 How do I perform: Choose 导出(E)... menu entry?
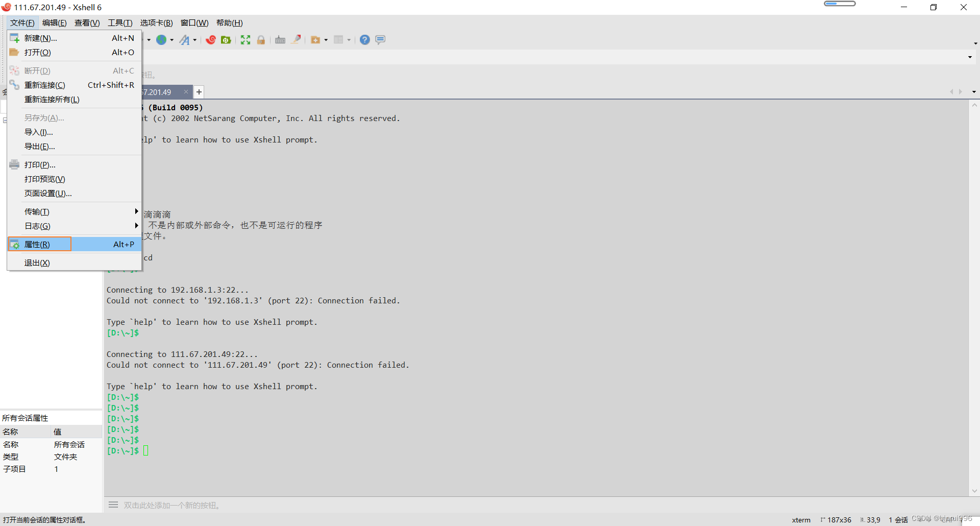tap(75, 146)
